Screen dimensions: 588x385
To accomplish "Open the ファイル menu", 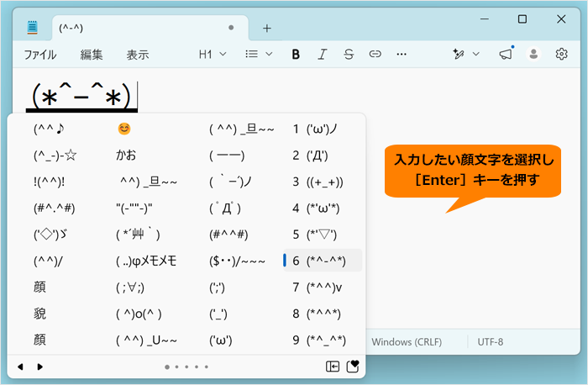I will click(x=40, y=55).
